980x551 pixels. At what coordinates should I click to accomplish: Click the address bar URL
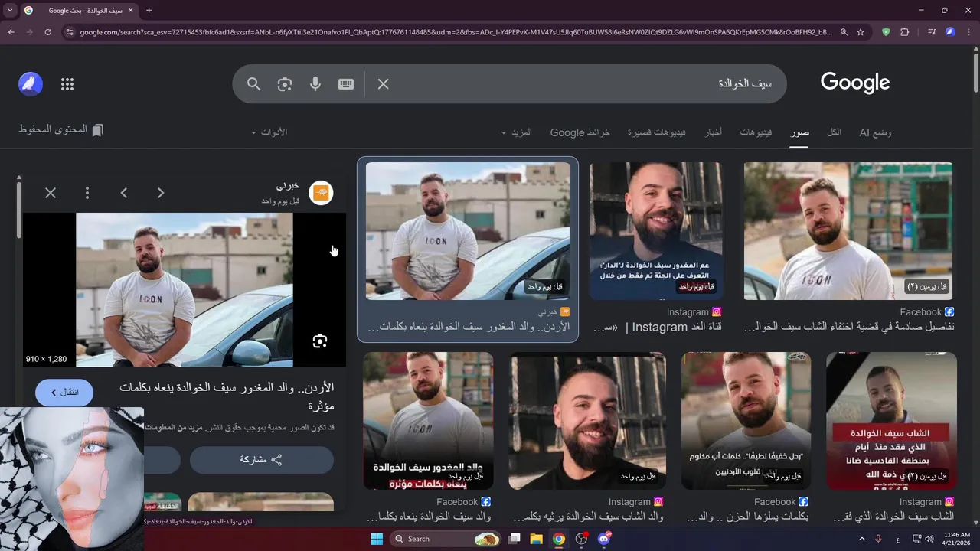(456, 32)
